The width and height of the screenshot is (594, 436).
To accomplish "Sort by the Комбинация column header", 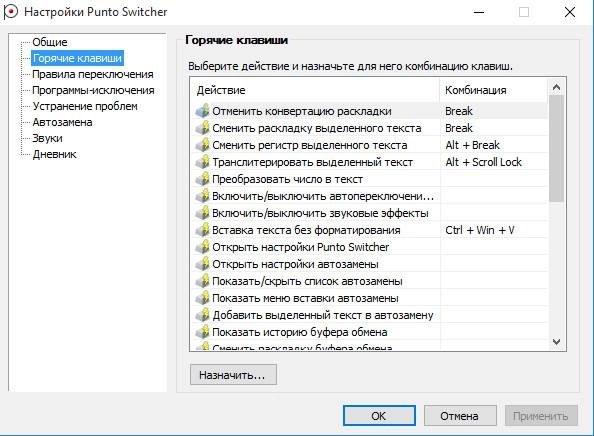I will coord(494,90).
